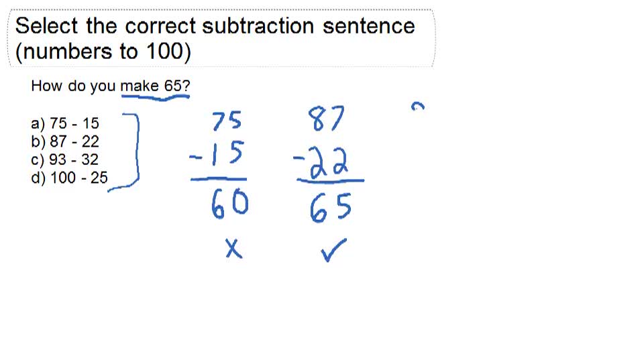Screen dimensions: 644x362
Task: Select answer option b) 87 - 22
Action: 65,141
